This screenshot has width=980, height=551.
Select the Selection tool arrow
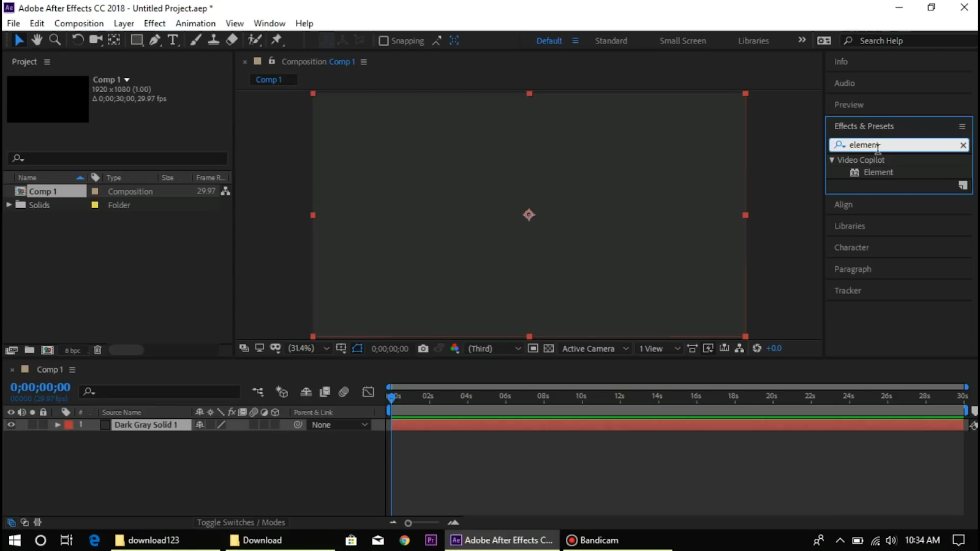click(19, 40)
